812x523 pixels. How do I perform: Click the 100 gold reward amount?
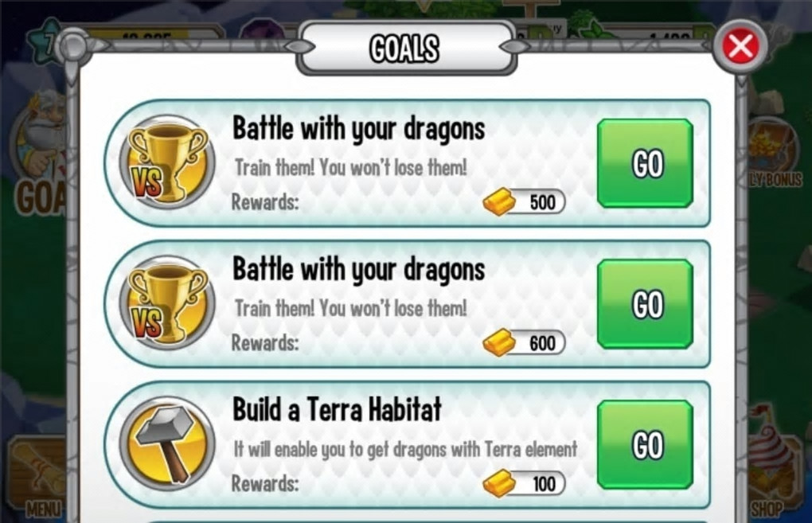[544, 484]
